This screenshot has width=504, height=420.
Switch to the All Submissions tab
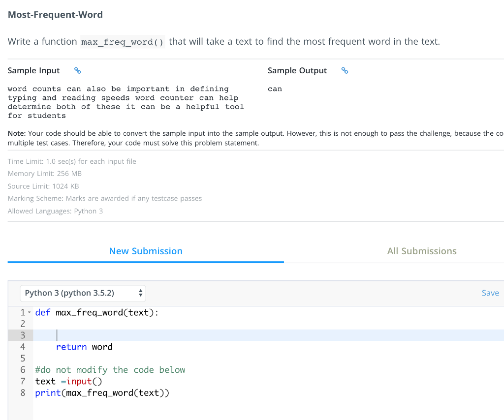click(422, 251)
